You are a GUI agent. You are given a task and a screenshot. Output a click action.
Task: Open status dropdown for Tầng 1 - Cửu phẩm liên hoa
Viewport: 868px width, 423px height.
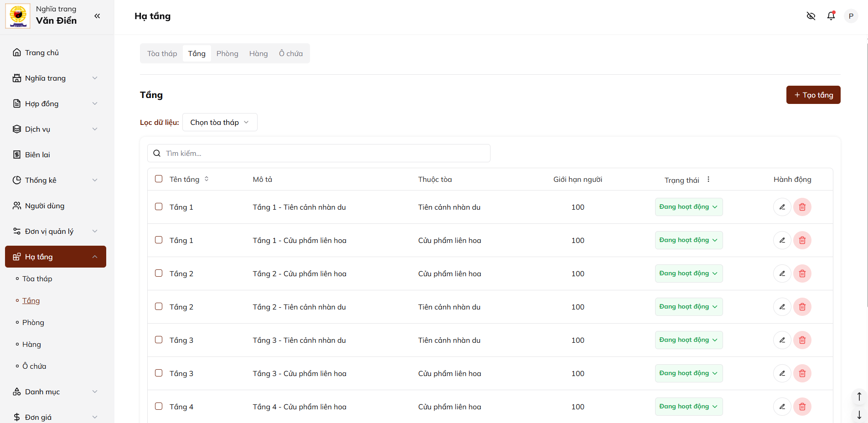tap(688, 240)
